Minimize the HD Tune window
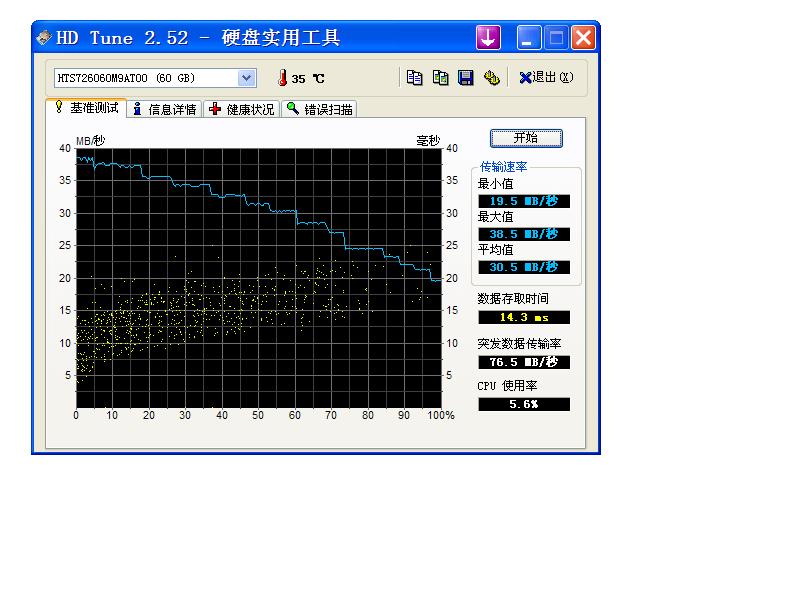The height and width of the screenshot is (600, 800). [x=529, y=38]
